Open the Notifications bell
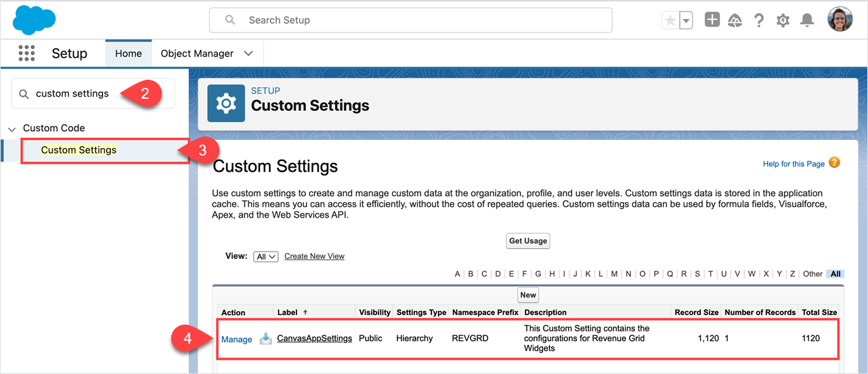The height and width of the screenshot is (374, 868). click(807, 20)
